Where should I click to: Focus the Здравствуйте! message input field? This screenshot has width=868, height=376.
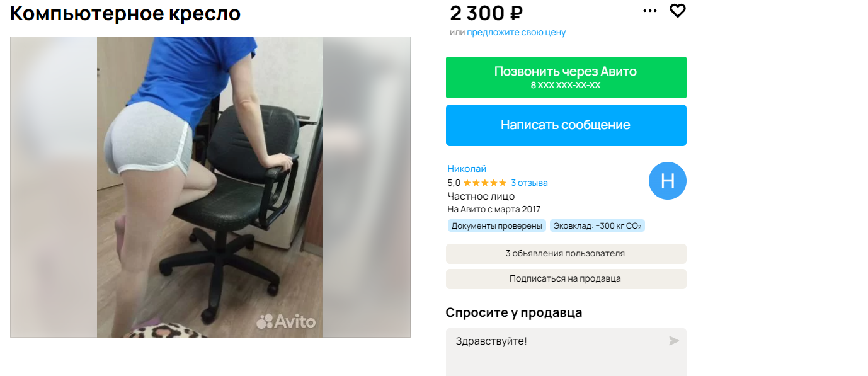[566, 352]
